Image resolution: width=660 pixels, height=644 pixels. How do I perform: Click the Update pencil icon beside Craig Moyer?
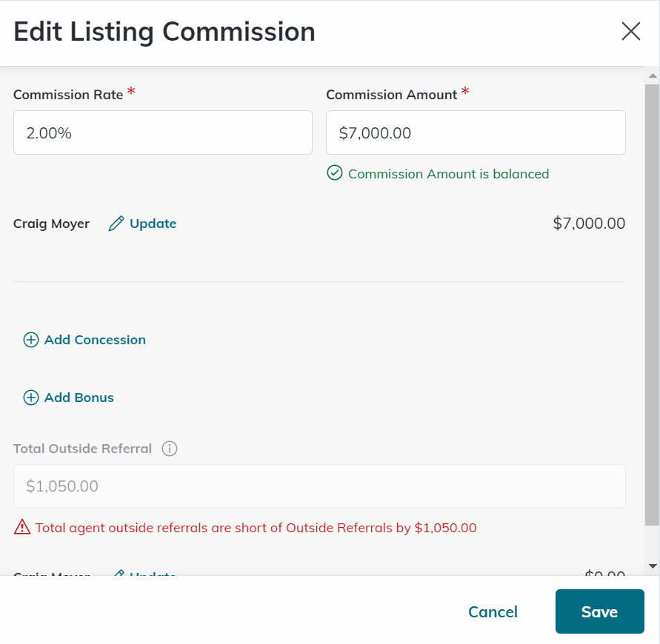coord(116,223)
